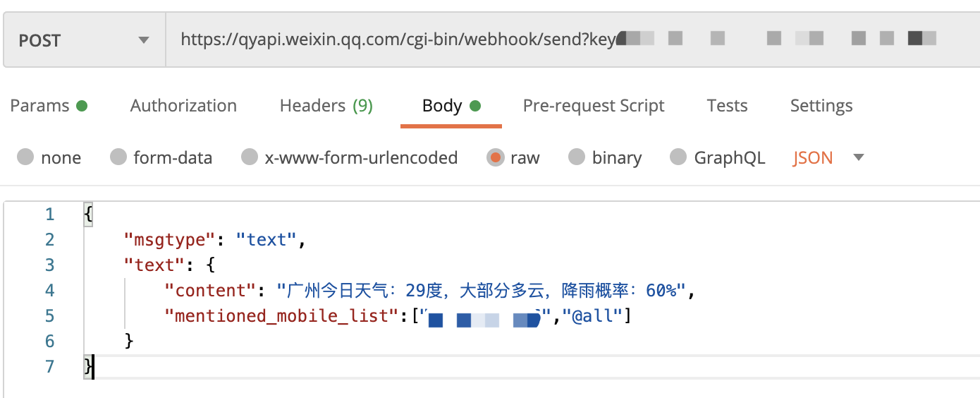Image resolution: width=980 pixels, height=398 pixels.
Task: Select the none body type radio
Action: (26, 157)
